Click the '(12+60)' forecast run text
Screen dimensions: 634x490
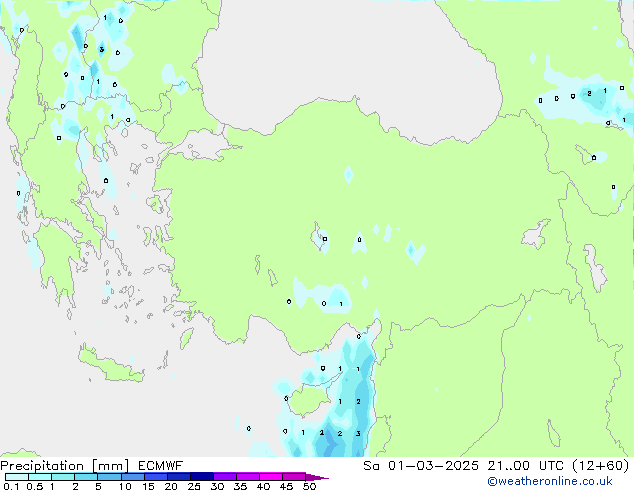[x=601, y=466]
